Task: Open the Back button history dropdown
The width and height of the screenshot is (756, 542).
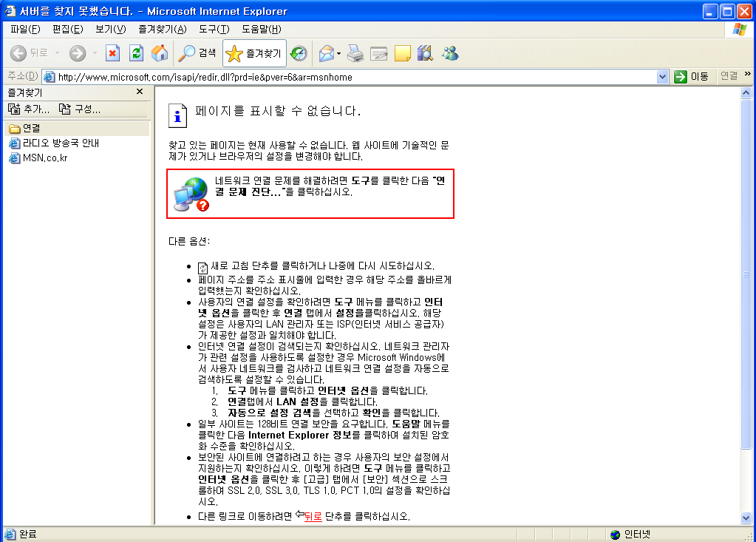Action: tap(58, 53)
